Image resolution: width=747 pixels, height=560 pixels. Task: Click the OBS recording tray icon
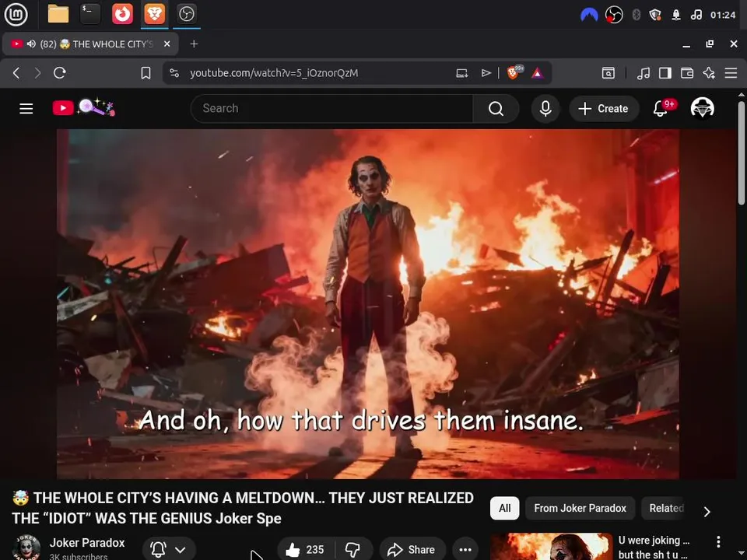[x=614, y=16]
